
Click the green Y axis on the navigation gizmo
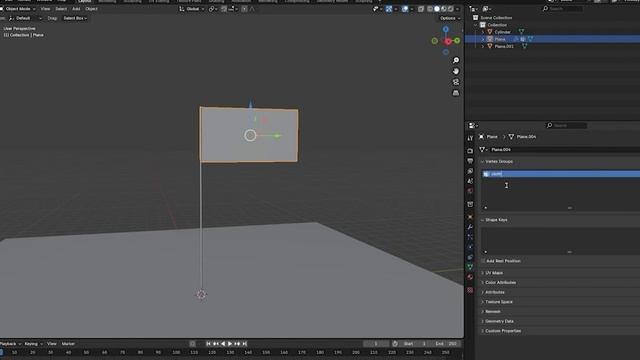(457, 40)
